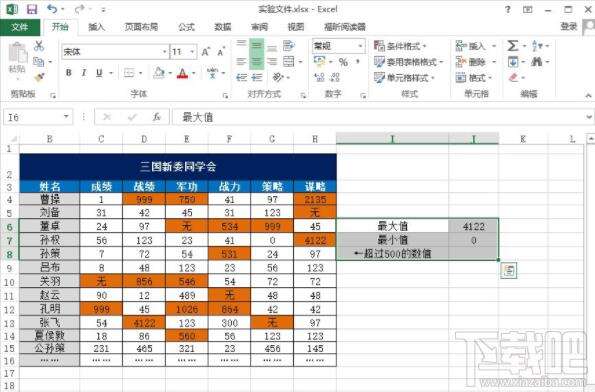This screenshot has height=392, width=595.
Task: Switch to the 页面布局 tab
Action: click(x=141, y=27)
